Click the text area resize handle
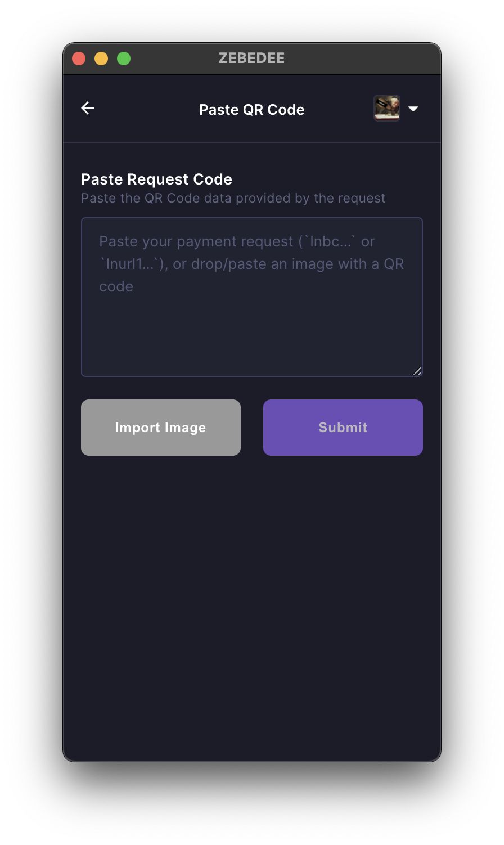The image size is (504, 845). point(417,371)
